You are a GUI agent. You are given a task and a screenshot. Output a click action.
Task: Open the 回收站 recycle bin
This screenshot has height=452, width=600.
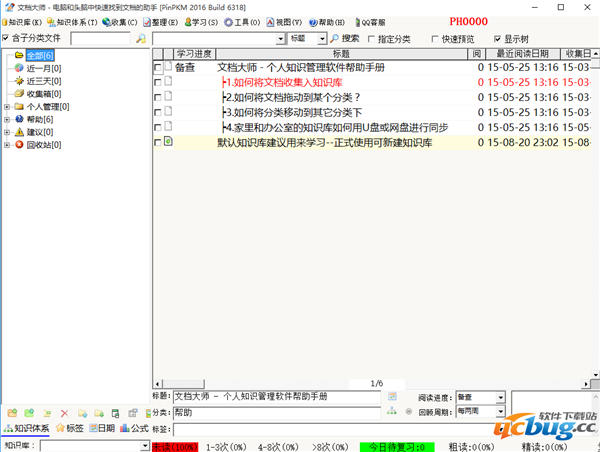(x=42, y=145)
